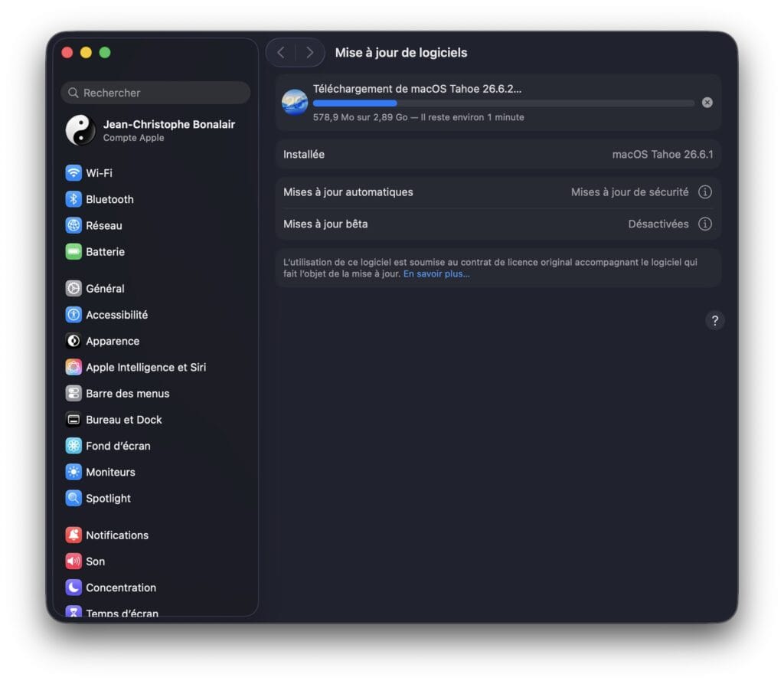
Task: Click the macOS Tahoe update icon
Action: (295, 102)
